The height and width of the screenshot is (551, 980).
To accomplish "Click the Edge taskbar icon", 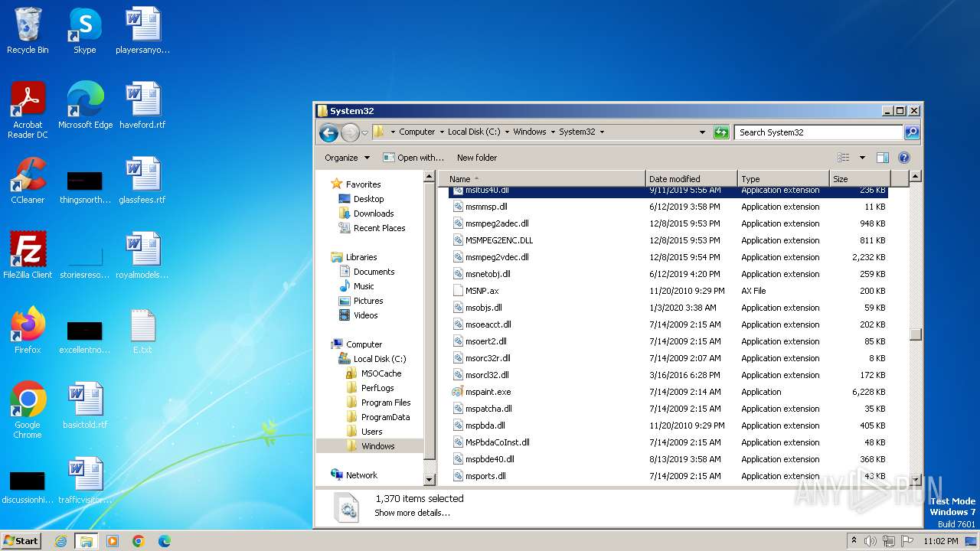I will pos(165,541).
